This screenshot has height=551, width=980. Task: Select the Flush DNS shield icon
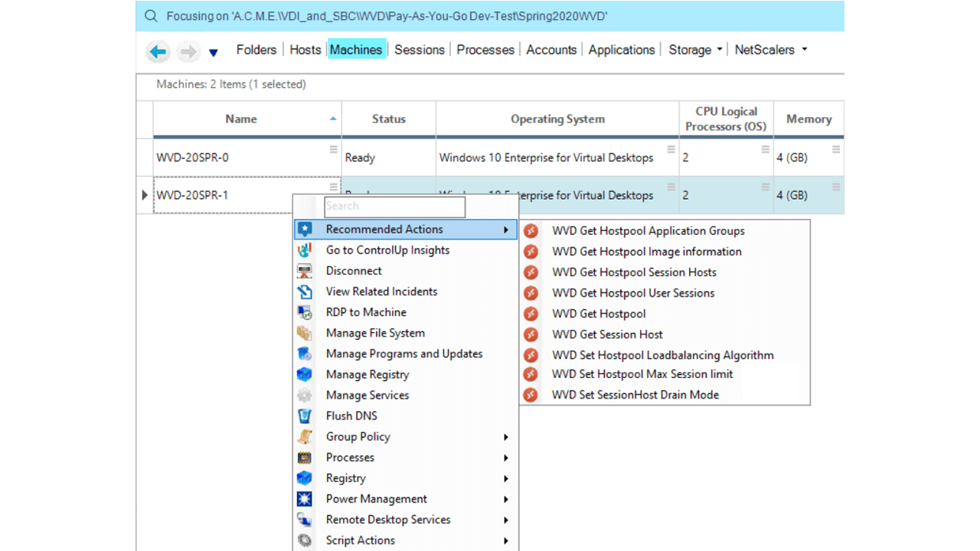(x=305, y=416)
